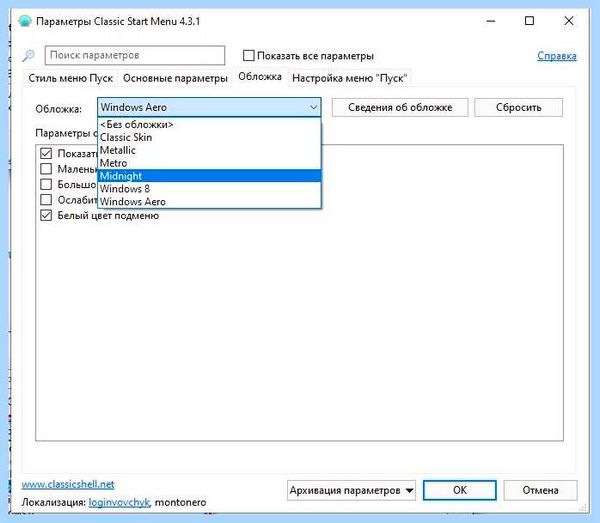Choose 'Metallic' skin option
The height and width of the screenshot is (523, 600).
(x=209, y=150)
